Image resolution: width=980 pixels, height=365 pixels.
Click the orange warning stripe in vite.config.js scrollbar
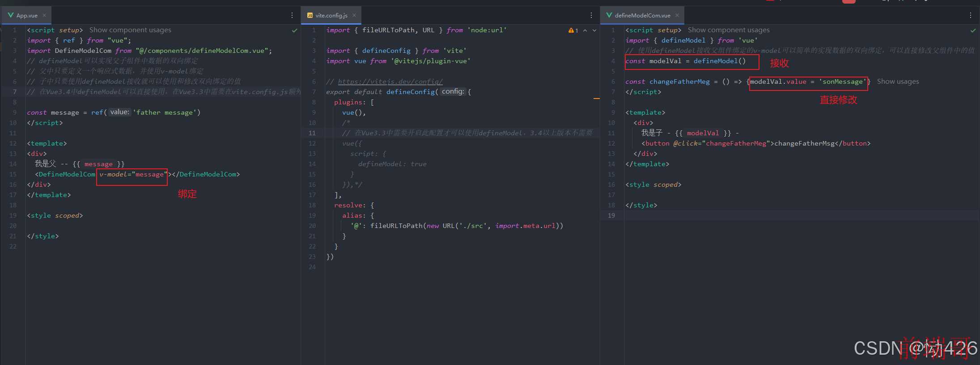(x=596, y=99)
